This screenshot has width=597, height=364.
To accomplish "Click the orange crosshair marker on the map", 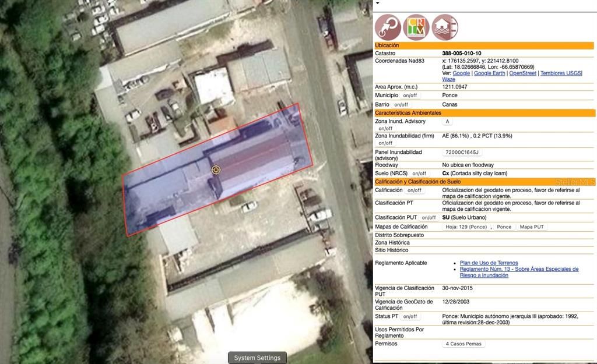I will 216,169.
